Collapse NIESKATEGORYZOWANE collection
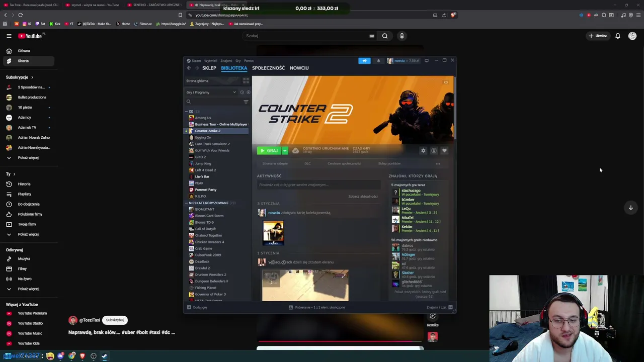 (187, 203)
